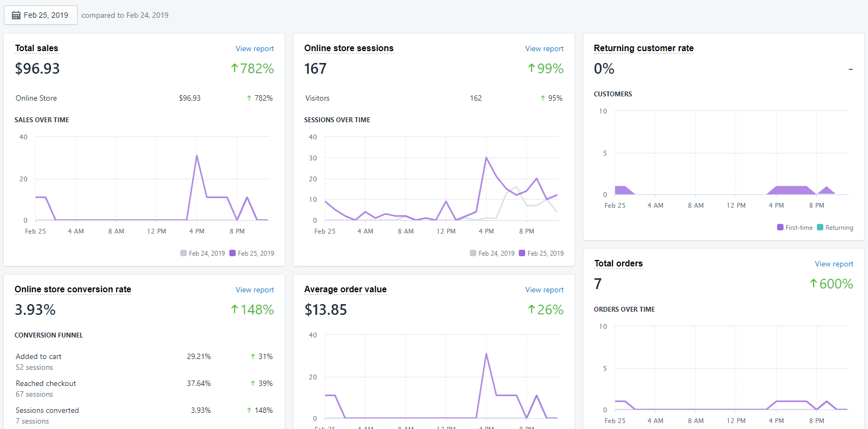This screenshot has height=429, width=868.
Task: Click the 167 sessions count
Action: tap(315, 68)
